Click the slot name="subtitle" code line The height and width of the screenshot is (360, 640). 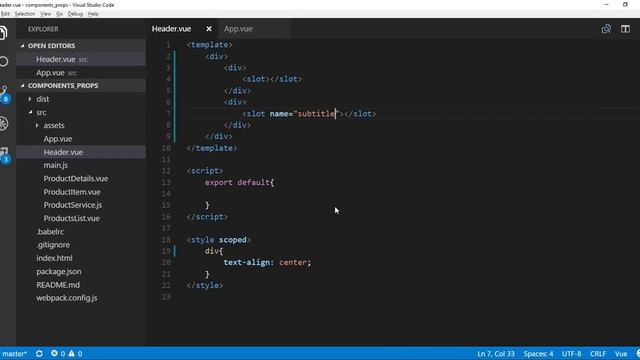(309, 114)
